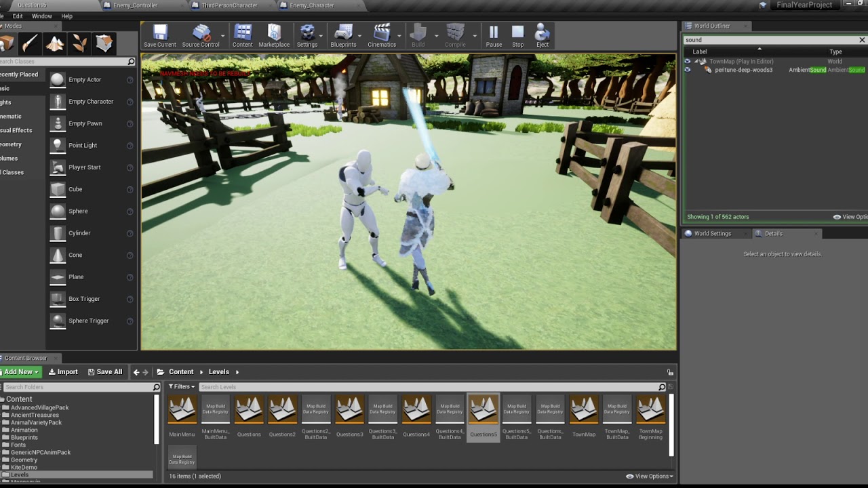868x488 pixels.
Task: Open the Window menu
Action: 41,16
